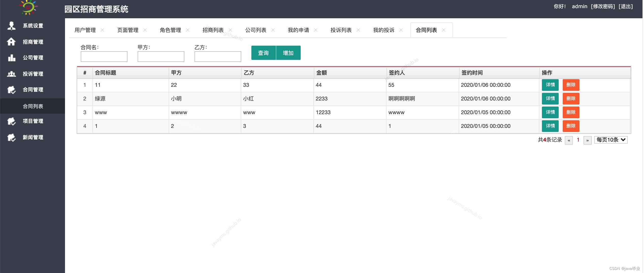Open the 每页10条 page size dropdown
The width and height of the screenshot is (644, 273).
click(611, 140)
